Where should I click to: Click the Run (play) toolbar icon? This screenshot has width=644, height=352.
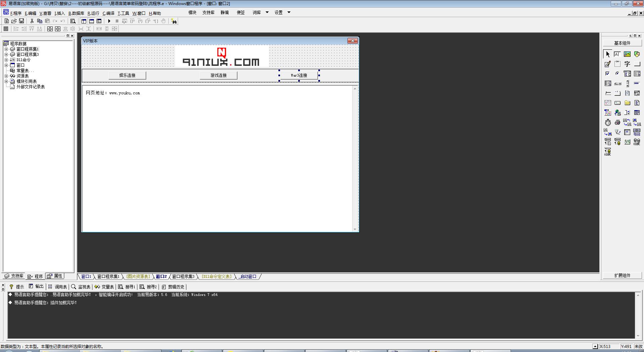109,21
